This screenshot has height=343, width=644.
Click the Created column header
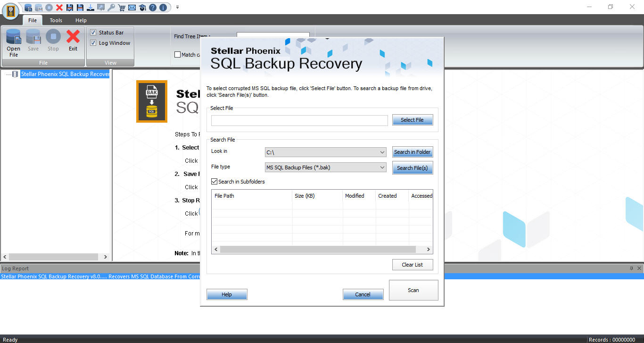pyautogui.click(x=392, y=196)
